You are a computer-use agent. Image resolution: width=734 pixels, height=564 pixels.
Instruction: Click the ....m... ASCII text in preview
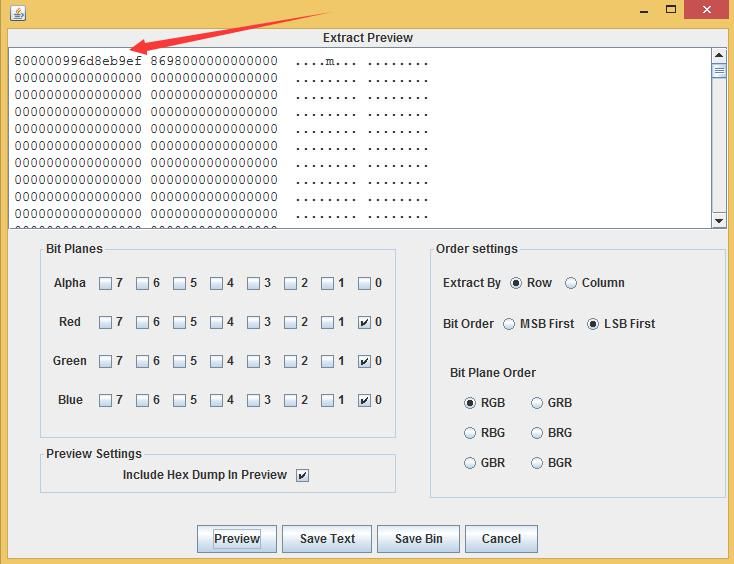click(x=326, y=61)
